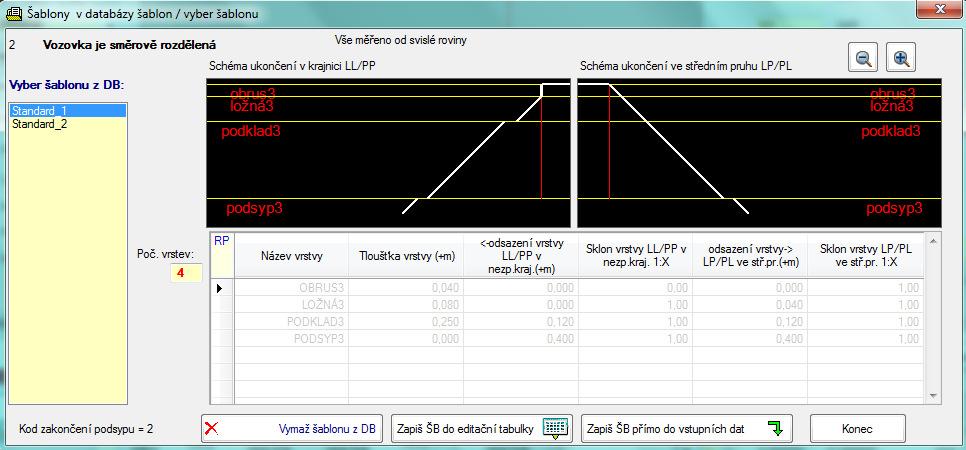This screenshot has width=966, height=450.
Task: Click LP/PL offset 0,040 cell of LOŽNÁ3
Action: [x=750, y=305]
